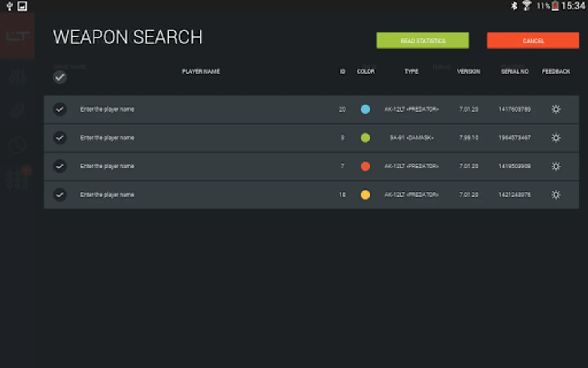Click the TYPE column header
This screenshot has height=368, width=588.
coord(412,72)
